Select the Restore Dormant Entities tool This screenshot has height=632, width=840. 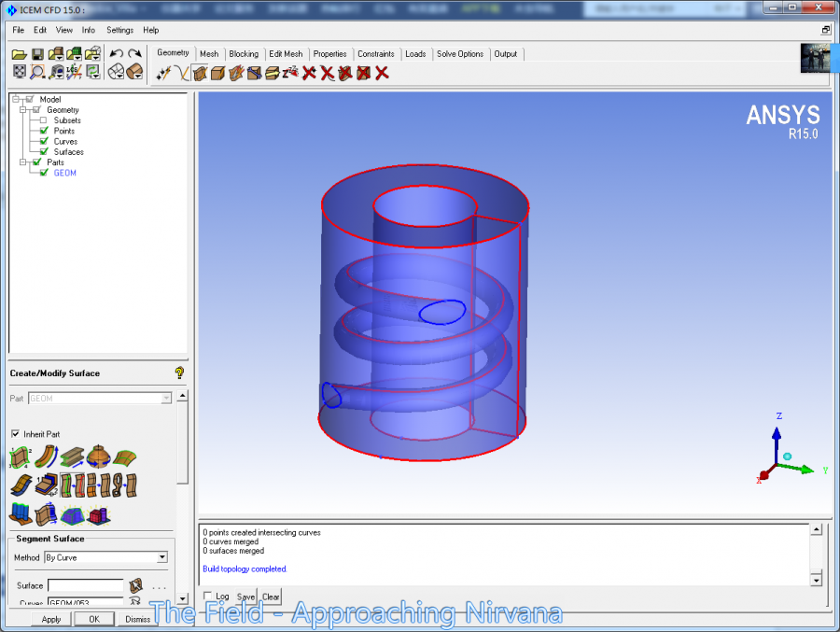tap(290, 73)
